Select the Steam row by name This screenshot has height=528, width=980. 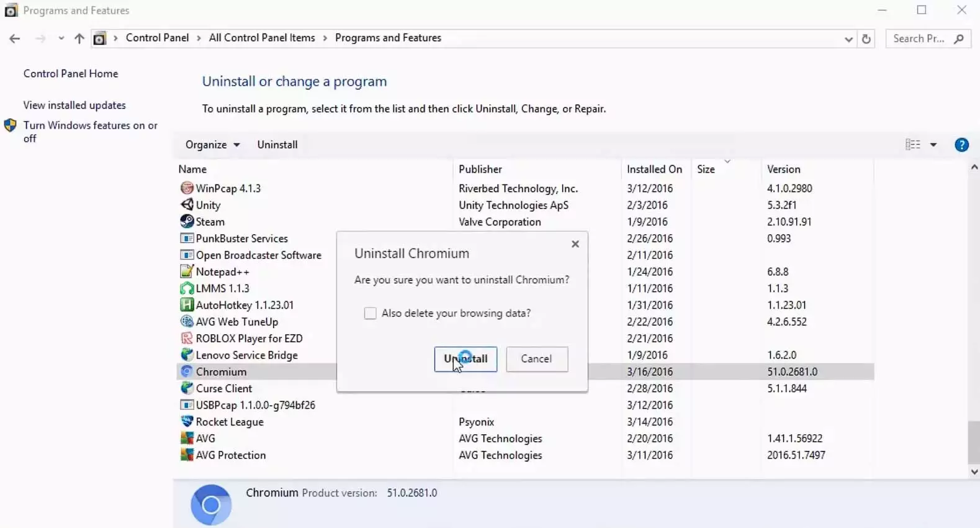(x=210, y=222)
